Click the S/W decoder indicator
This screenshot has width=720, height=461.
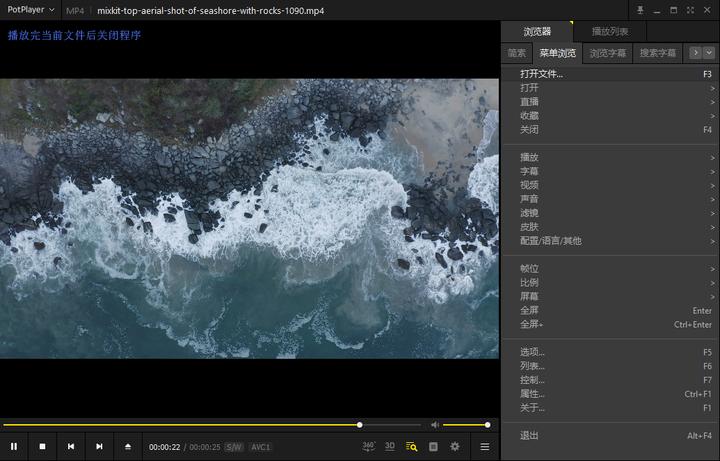pos(233,447)
